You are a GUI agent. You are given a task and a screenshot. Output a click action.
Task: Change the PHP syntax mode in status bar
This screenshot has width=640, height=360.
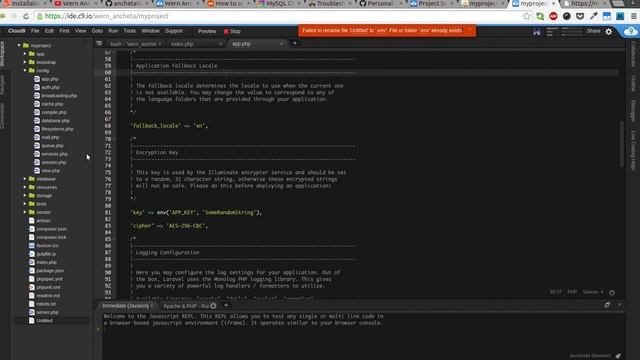(x=572, y=292)
